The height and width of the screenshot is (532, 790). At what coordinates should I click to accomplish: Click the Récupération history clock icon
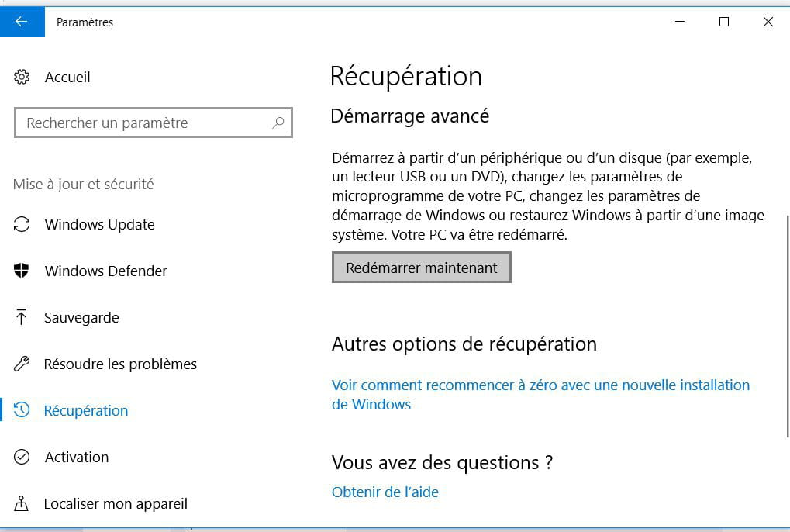click(x=22, y=410)
